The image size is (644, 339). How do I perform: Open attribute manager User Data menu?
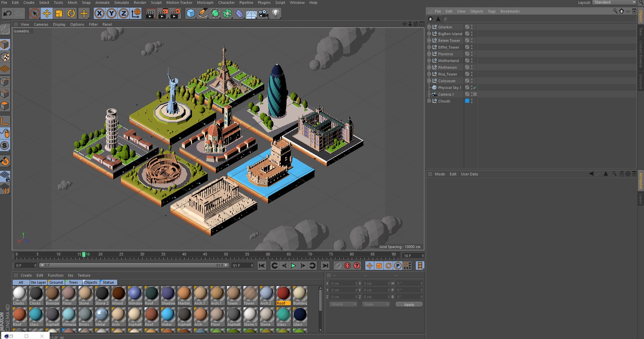click(469, 174)
